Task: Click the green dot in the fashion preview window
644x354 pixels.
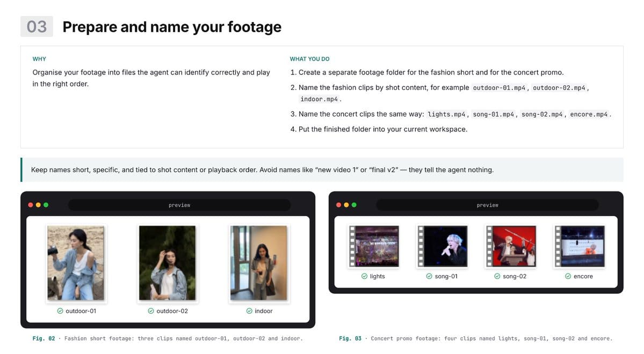Action: (46, 205)
